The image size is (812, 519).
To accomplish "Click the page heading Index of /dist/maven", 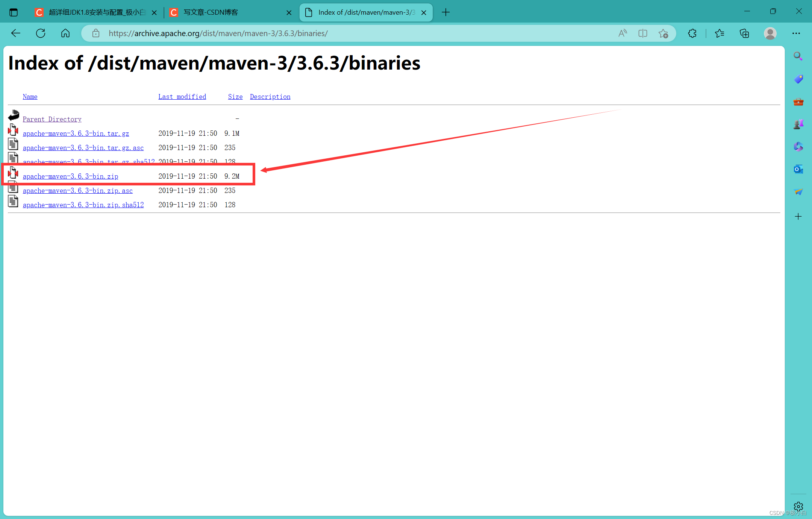I will pyautogui.click(x=214, y=63).
